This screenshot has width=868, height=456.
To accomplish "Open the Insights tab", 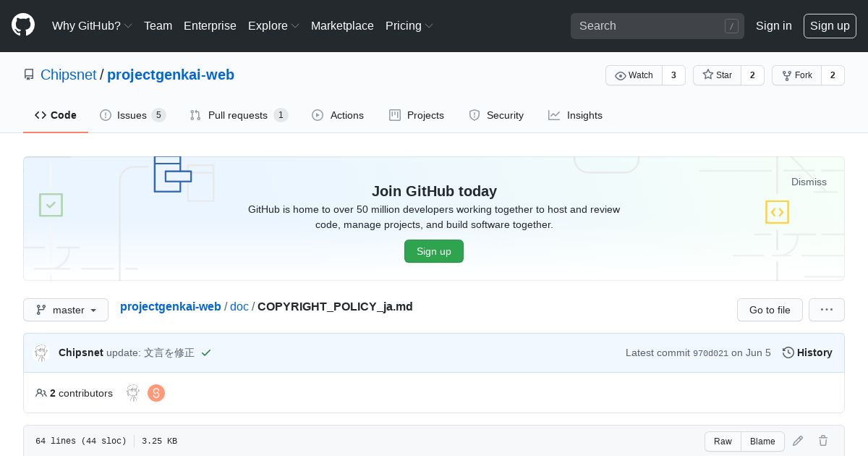I will (x=575, y=115).
